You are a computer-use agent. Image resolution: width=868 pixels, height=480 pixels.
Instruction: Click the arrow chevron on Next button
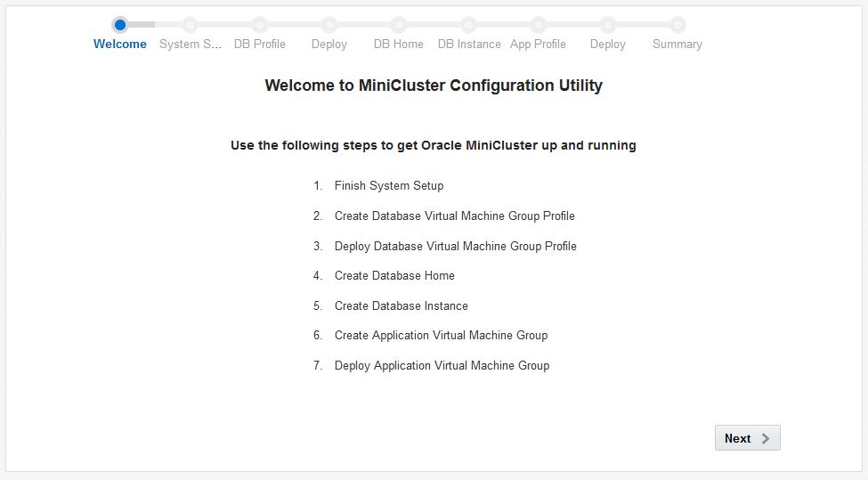(765, 438)
